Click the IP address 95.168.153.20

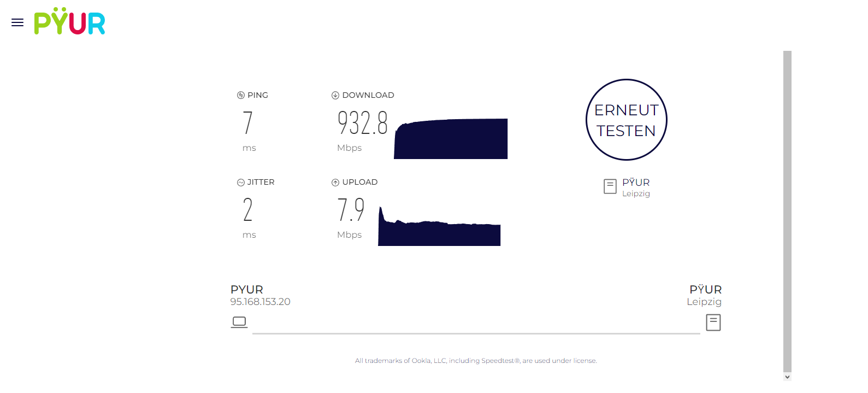pyautogui.click(x=260, y=302)
